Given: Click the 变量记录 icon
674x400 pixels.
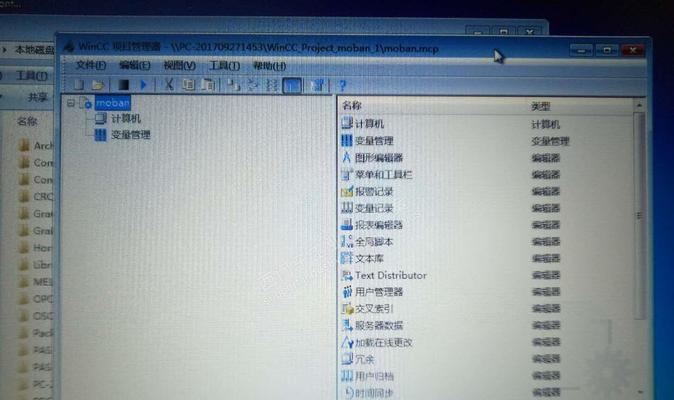Looking at the screenshot, I should (x=346, y=208).
